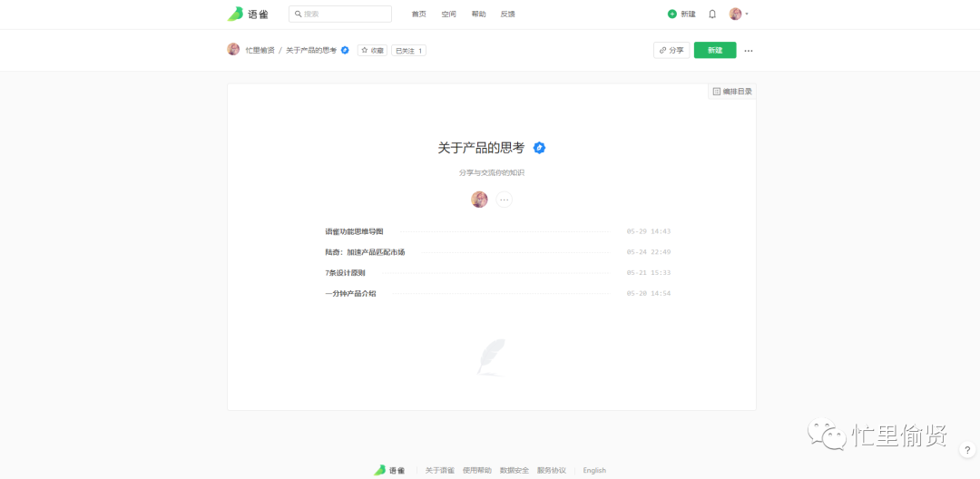Click the breadcrumb avatar of 忙里偷贤
The height and width of the screenshot is (479, 980).
(x=233, y=49)
